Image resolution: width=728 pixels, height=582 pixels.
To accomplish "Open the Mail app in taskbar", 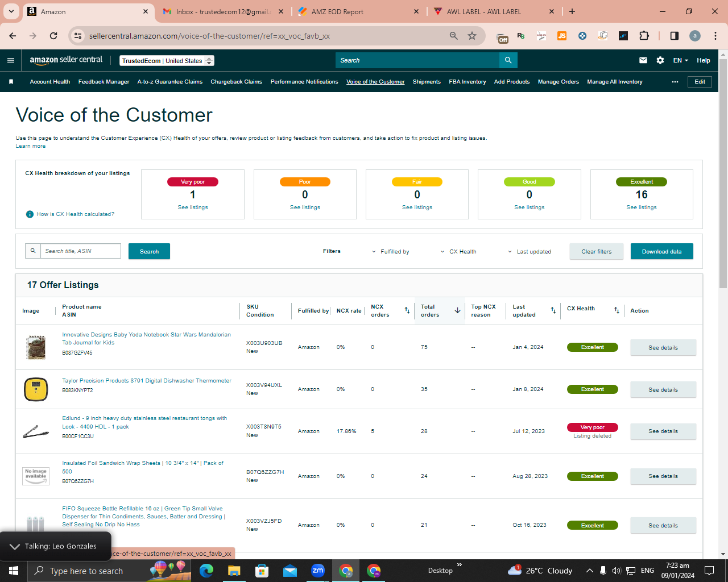I will pos(290,571).
